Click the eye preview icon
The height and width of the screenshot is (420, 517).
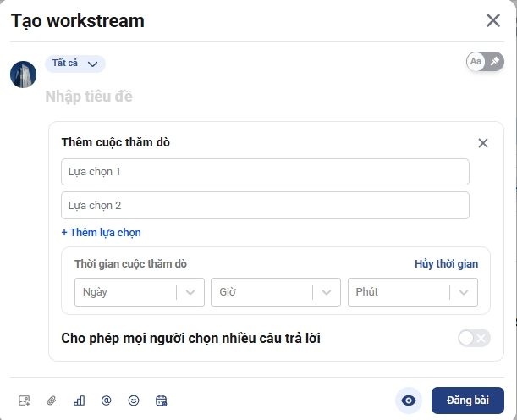point(409,401)
